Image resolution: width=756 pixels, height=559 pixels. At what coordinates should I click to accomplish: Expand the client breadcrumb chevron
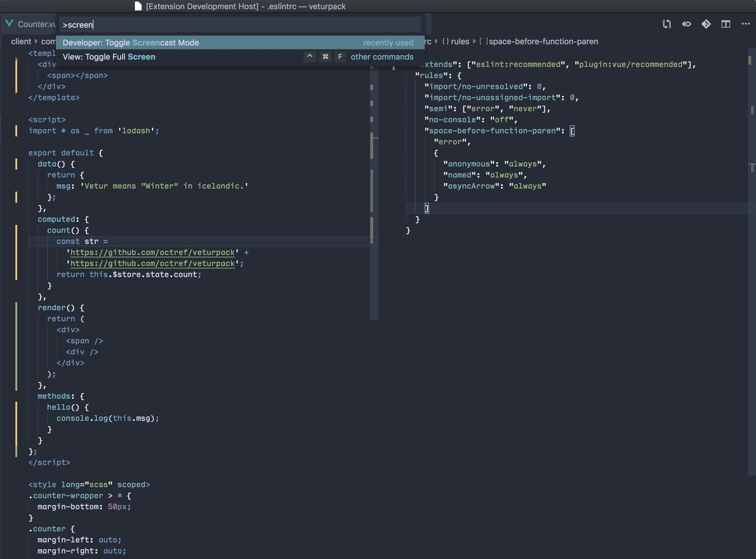tap(36, 42)
